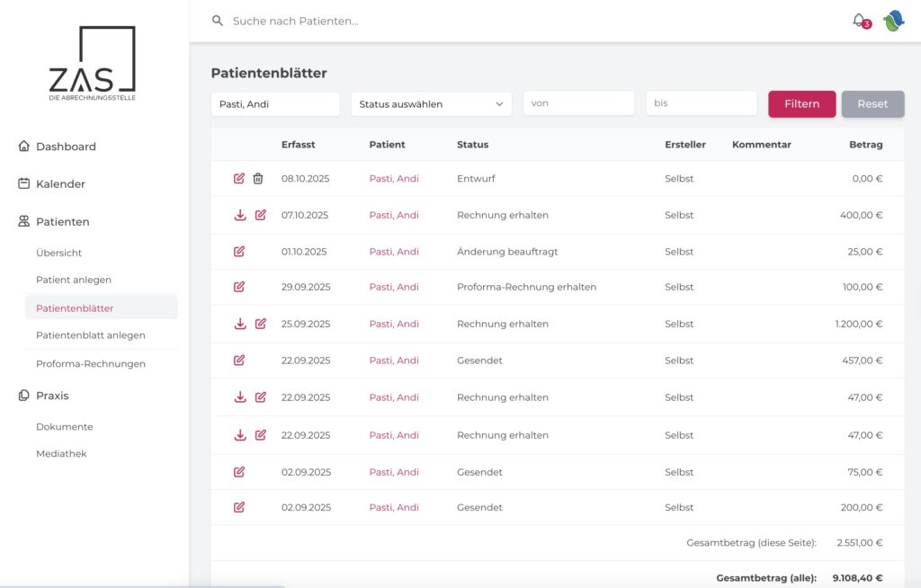The image size is (921, 588).
Task: Open the Kalender menu item
Action: (60, 184)
